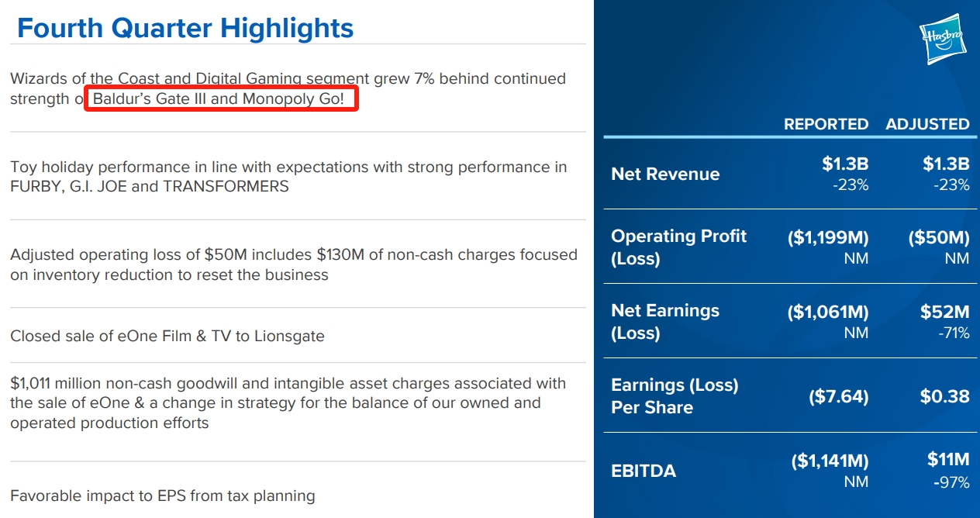
Task: Click the Operating Profit (Loss) label
Action: [679, 247]
